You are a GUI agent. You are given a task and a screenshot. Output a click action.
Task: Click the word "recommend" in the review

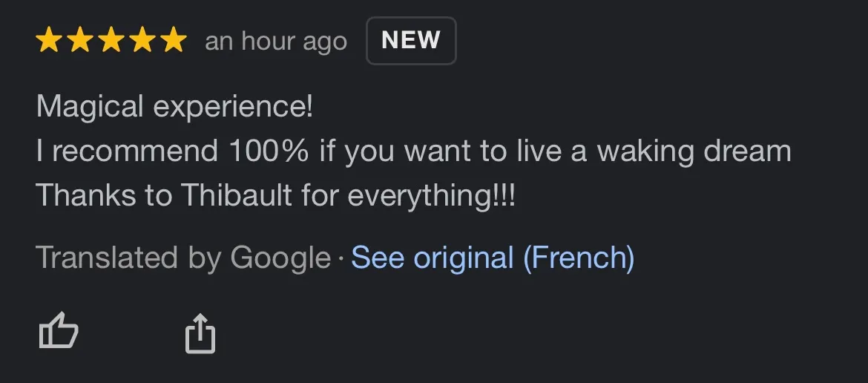[x=135, y=151]
